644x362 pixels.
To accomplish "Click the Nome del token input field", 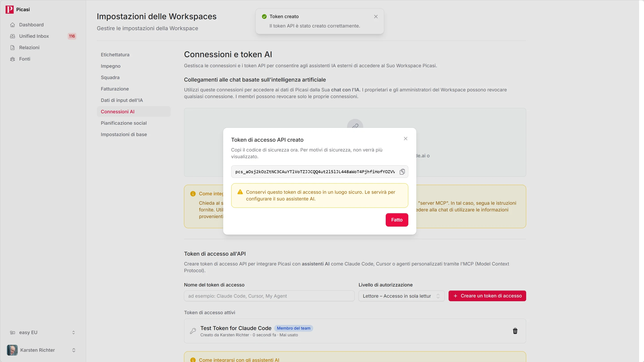I will pos(269,296).
